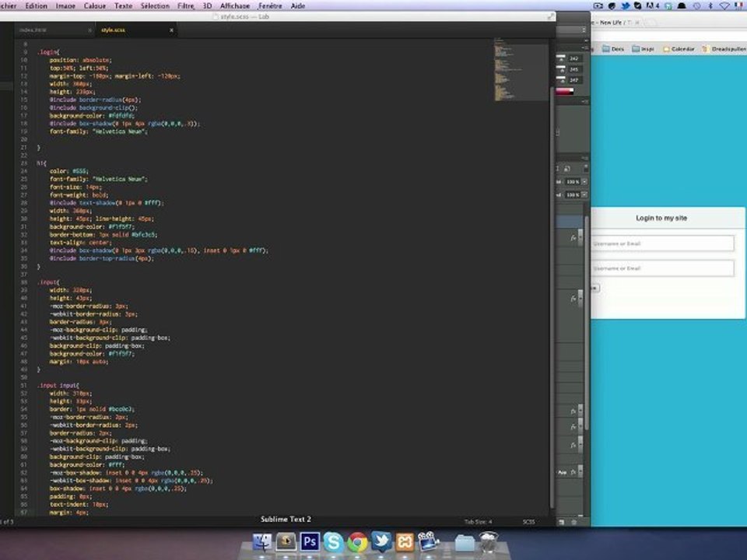Click the Calendar bookmark in browser
This screenshot has width=747, height=560.
[679, 48]
